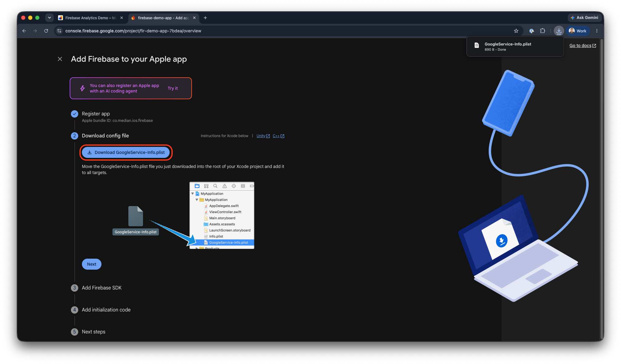Viewport: 621px width, 364px height.
Task: Click 'Instructions for Xcode below' text
Action: pos(224,136)
